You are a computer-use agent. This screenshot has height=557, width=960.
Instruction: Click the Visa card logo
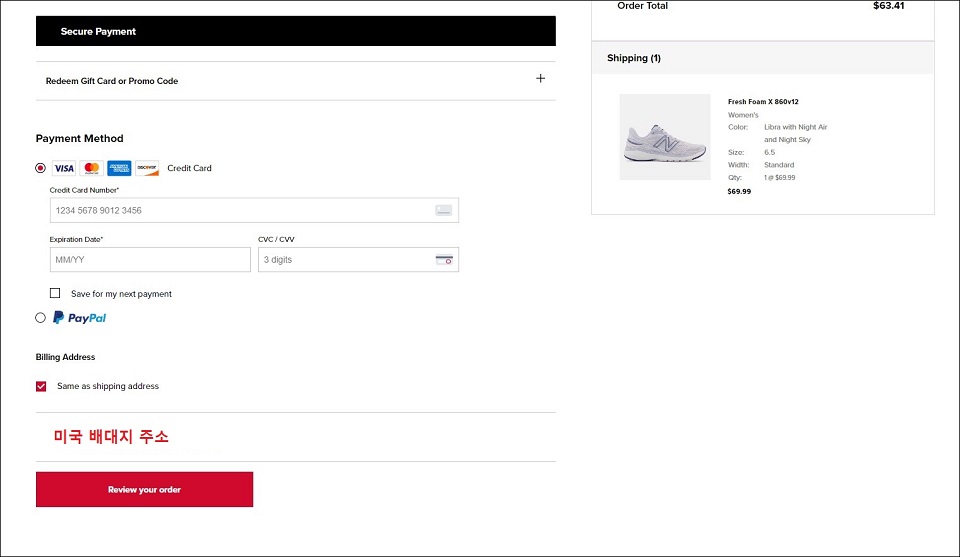pos(64,168)
